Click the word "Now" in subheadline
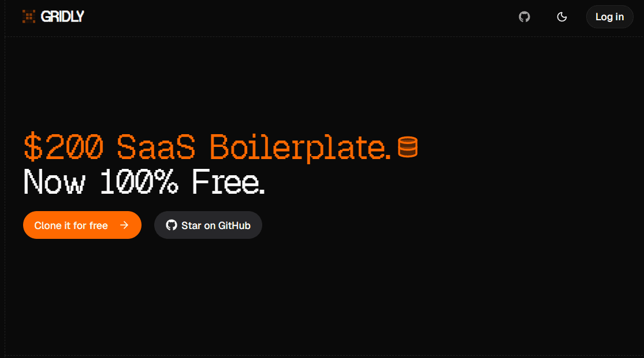Screen dimensions: 644x358 pyautogui.click(x=55, y=182)
